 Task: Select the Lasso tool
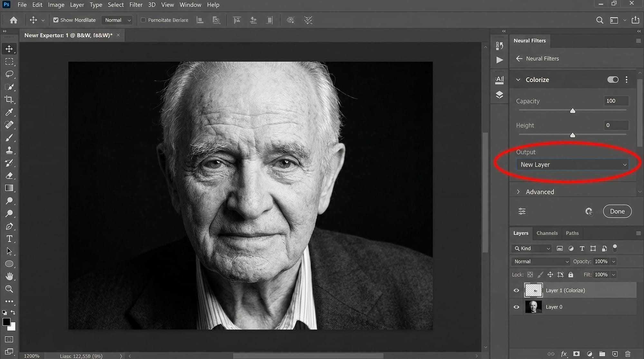(9, 74)
